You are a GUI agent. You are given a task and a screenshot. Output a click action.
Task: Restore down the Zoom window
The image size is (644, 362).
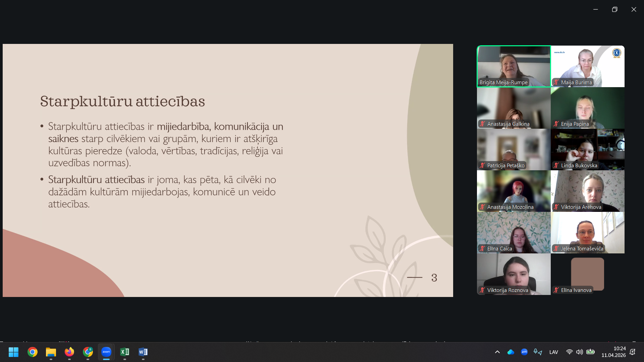[x=614, y=9]
